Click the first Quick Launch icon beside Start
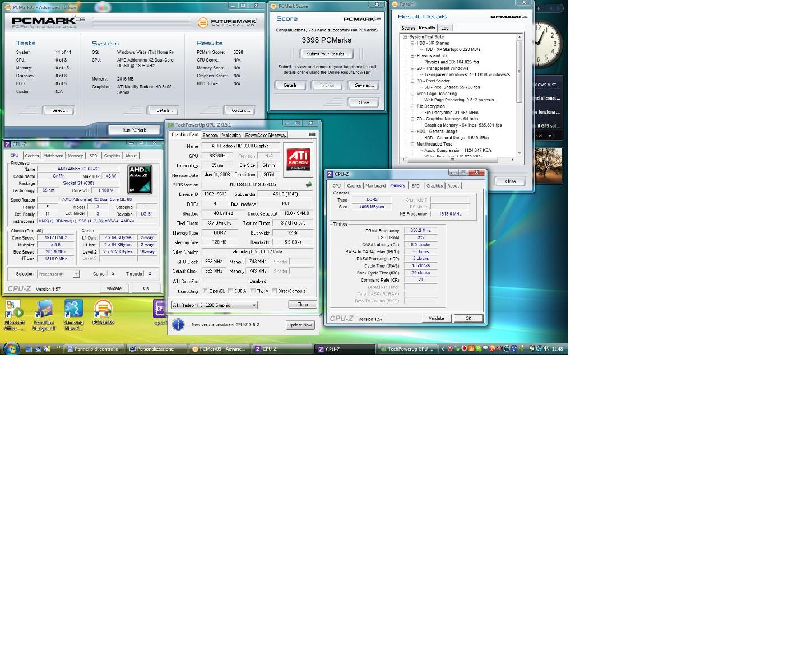Image resolution: width=798 pixels, height=672 pixels. tap(29, 349)
